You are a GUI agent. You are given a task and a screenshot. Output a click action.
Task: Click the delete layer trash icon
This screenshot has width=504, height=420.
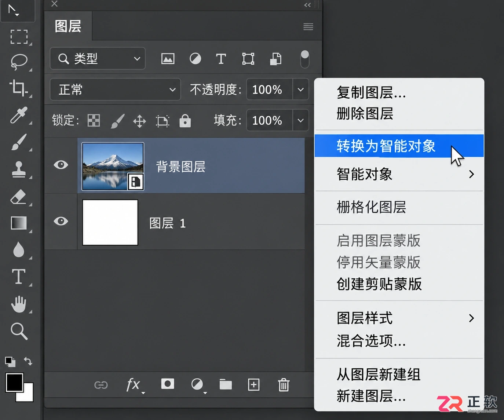point(284,385)
